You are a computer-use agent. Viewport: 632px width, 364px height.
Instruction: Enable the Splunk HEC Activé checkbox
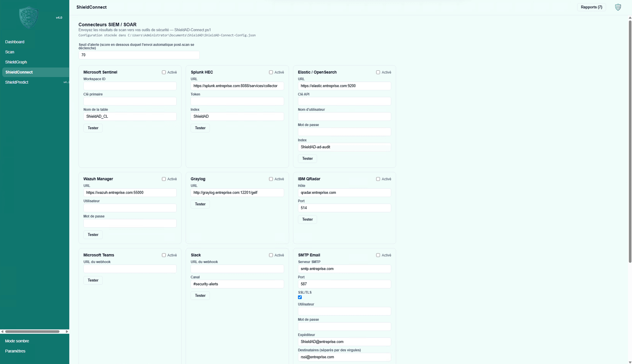coord(271,72)
